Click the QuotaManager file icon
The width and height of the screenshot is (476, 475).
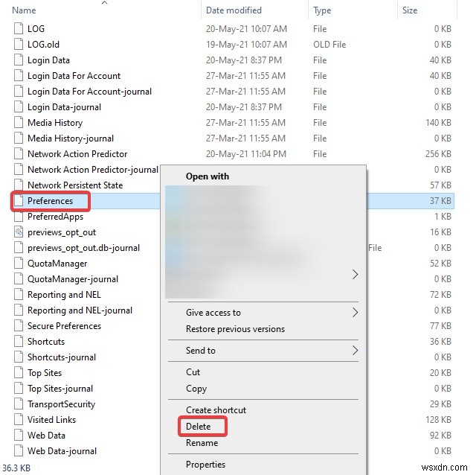click(x=19, y=264)
